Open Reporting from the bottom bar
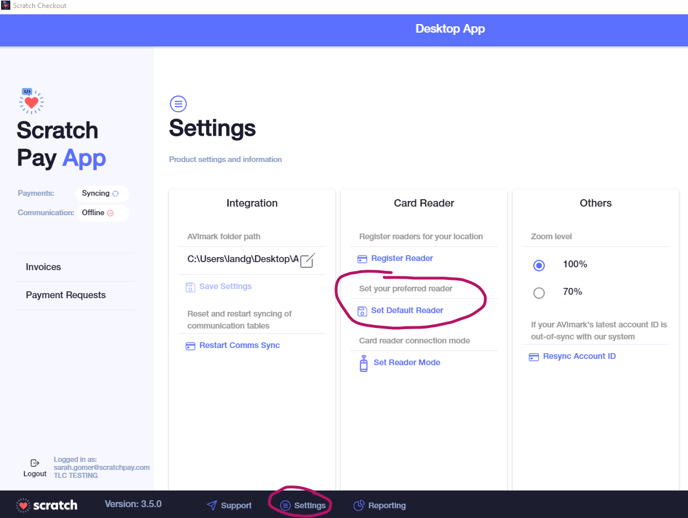688x518 pixels. pyautogui.click(x=380, y=505)
